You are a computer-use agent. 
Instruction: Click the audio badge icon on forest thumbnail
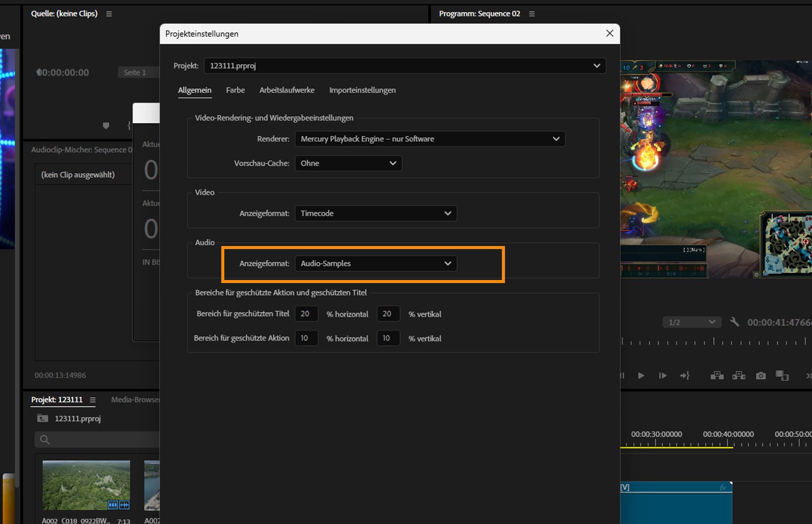click(x=124, y=505)
